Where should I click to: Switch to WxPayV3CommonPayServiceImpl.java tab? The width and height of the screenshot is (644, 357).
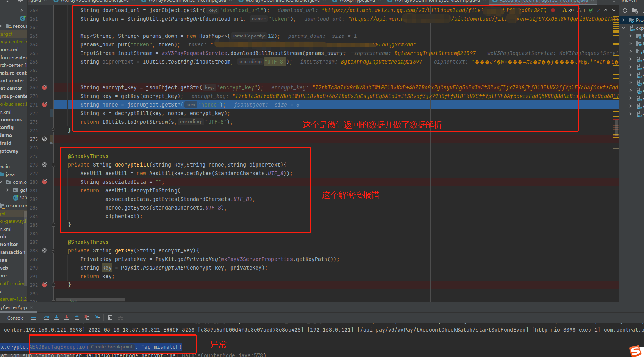pyautogui.click(x=435, y=2)
